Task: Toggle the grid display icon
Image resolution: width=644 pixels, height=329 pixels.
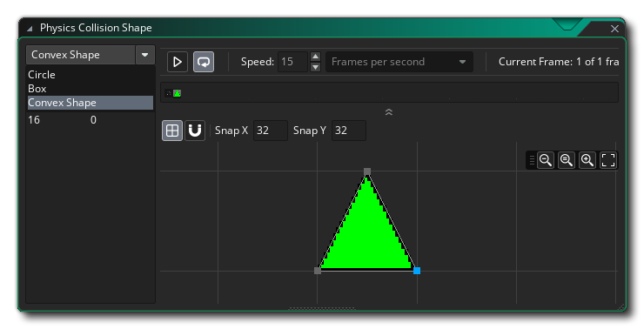Action: tap(172, 131)
